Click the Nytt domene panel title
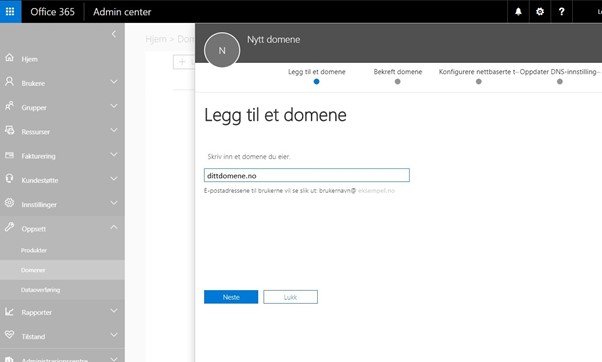Screen dimensions: 602x362 point(273,40)
